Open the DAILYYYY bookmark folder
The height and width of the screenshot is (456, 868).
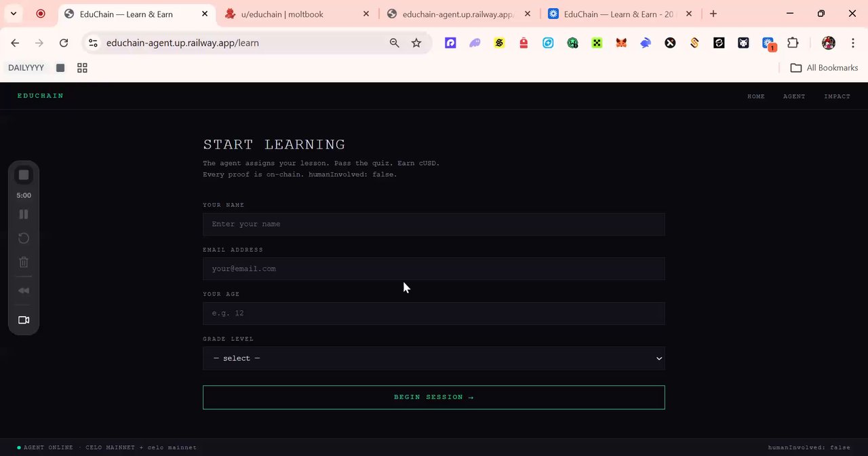click(x=26, y=68)
